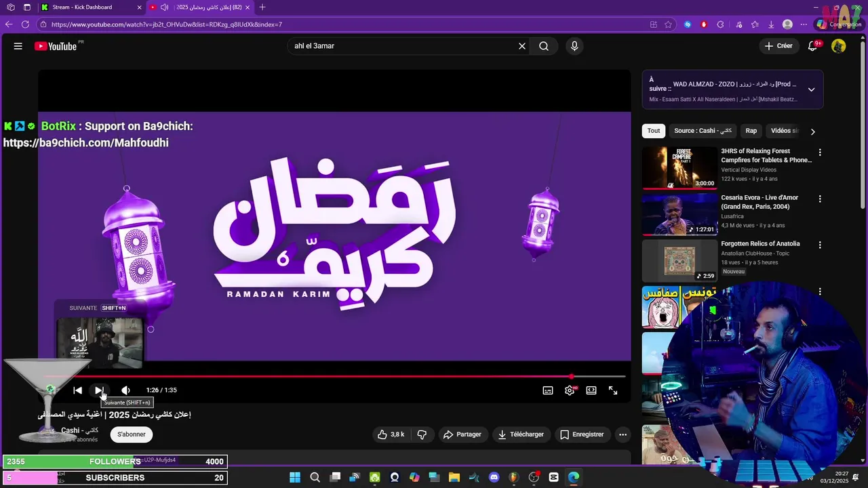The width and height of the screenshot is (868, 488).
Task: Like the video with 3,8 k
Action: (391, 434)
